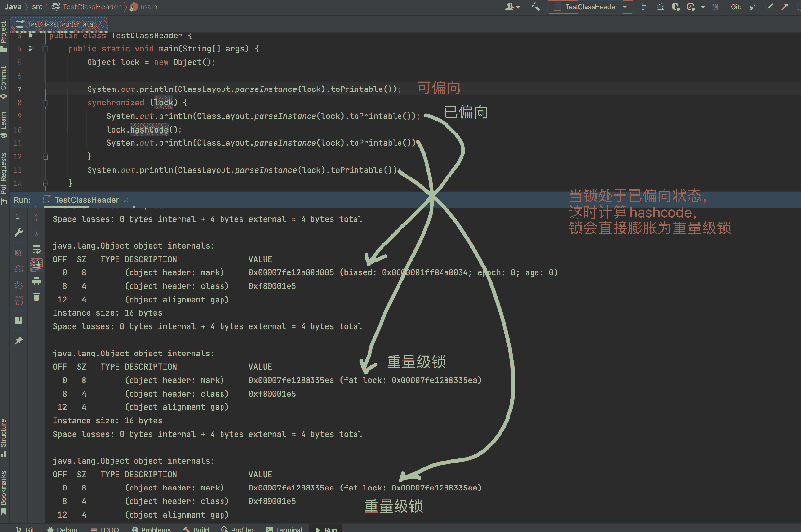Open Pull Requests tool window
The image size is (801, 532).
[4, 178]
